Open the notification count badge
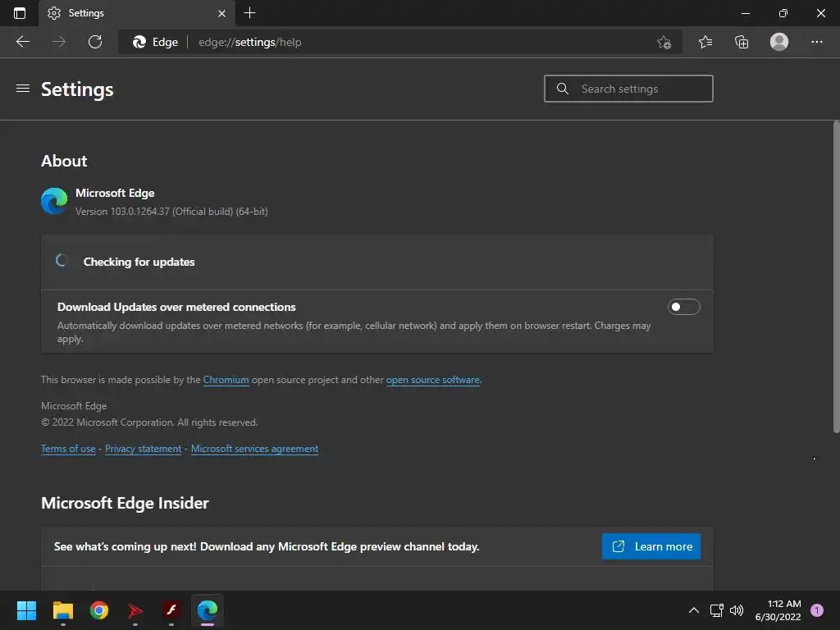 click(817, 610)
